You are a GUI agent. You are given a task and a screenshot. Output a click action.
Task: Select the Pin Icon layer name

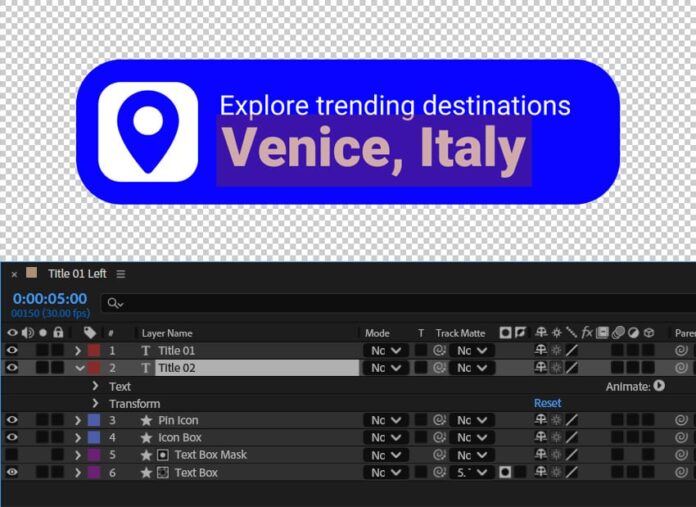178,420
